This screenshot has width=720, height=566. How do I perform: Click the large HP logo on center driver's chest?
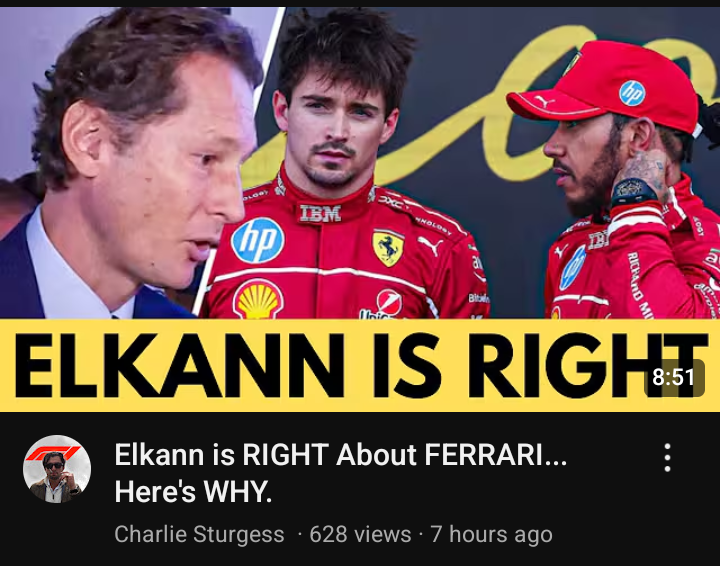(257, 241)
